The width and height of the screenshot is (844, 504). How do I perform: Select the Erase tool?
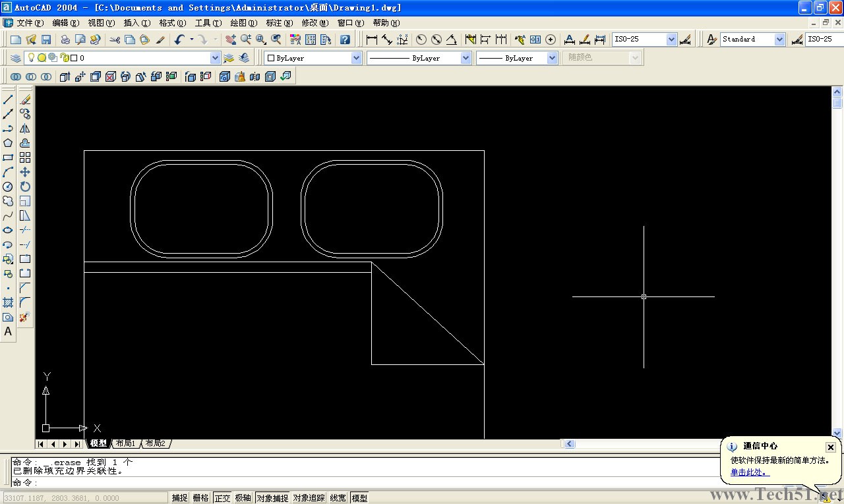[25, 99]
